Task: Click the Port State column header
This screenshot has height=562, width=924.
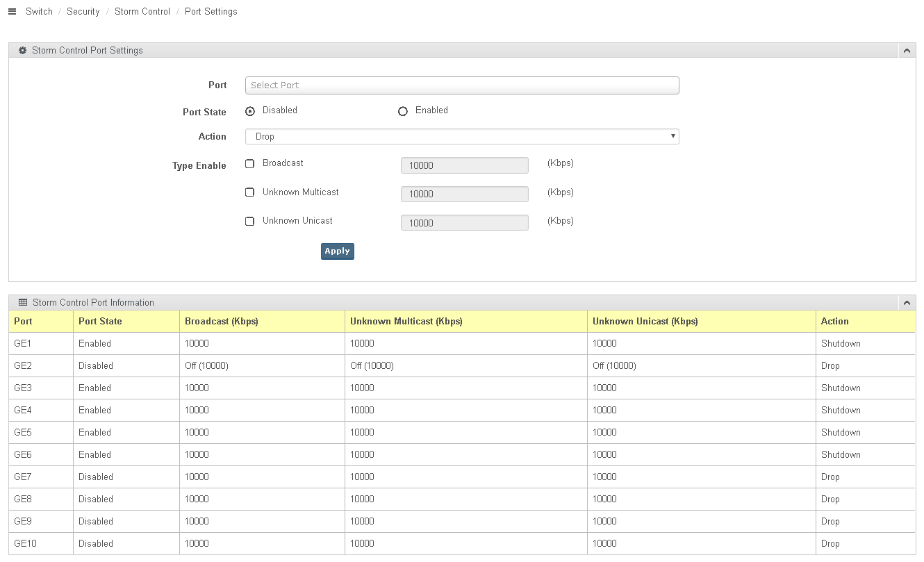Action: (100, 322)
